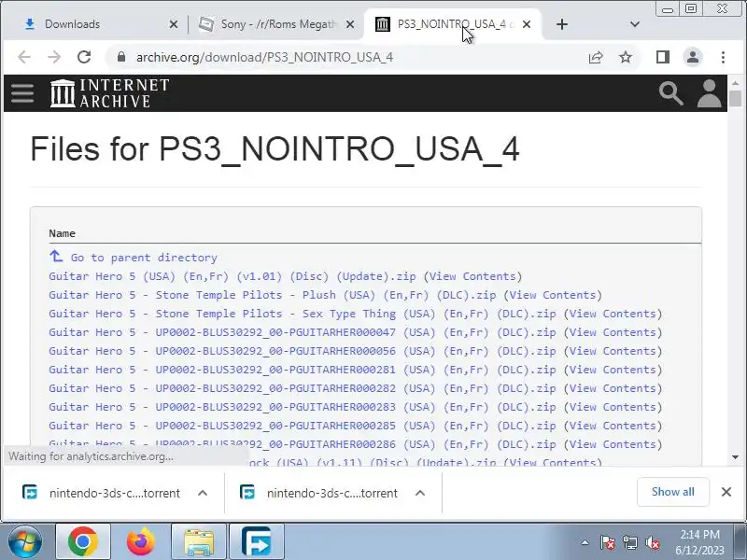View Contents of PGUITARHER000283 zip
This screenshot has height=560, width=747.
tap(613, 407)
